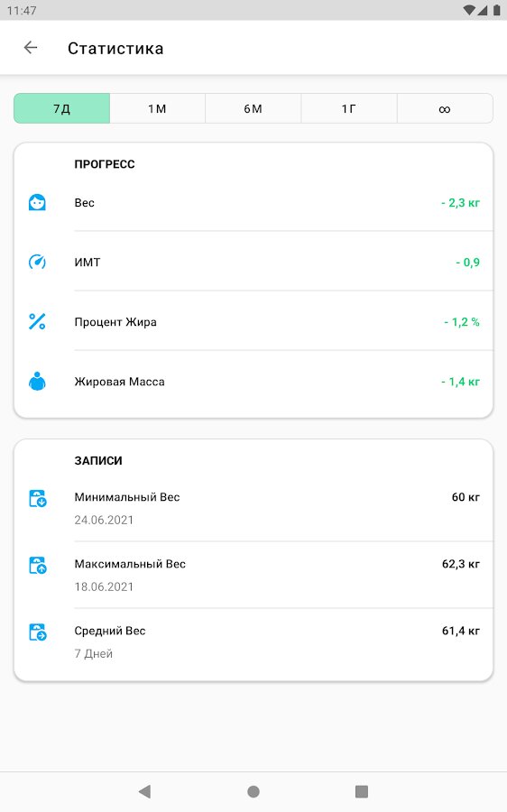The image size is (507, 812).
Task: Tap the Android back navigation button
Action: tap(145, 790)
